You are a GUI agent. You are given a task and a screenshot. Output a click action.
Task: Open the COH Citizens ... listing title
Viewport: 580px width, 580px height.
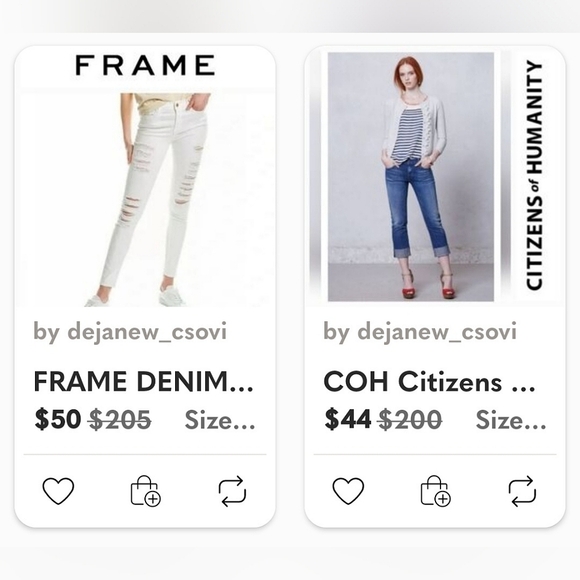click(x=429, y=381)
